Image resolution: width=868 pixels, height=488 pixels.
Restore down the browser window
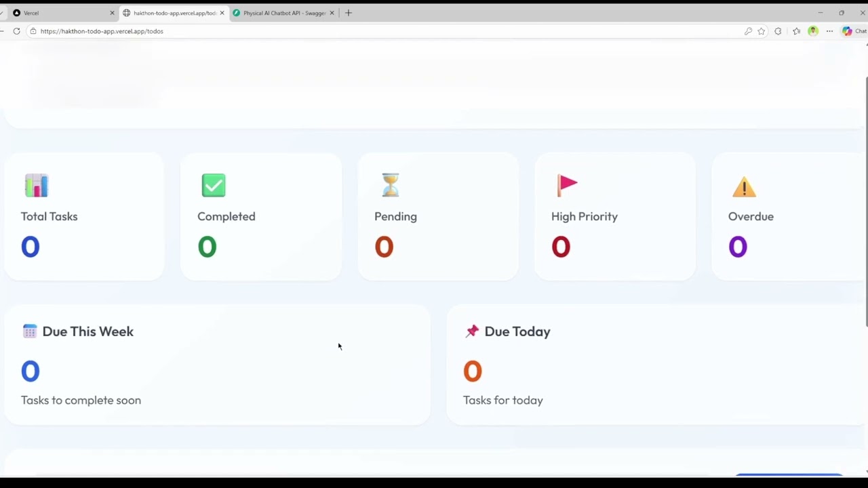(x=842, y=13)
